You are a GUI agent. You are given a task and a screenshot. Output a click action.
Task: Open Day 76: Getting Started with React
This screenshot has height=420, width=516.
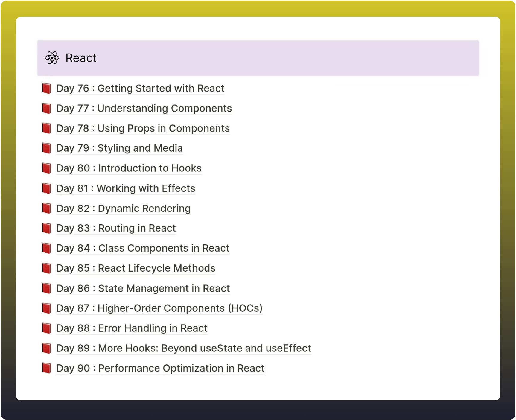click(140, 89)
